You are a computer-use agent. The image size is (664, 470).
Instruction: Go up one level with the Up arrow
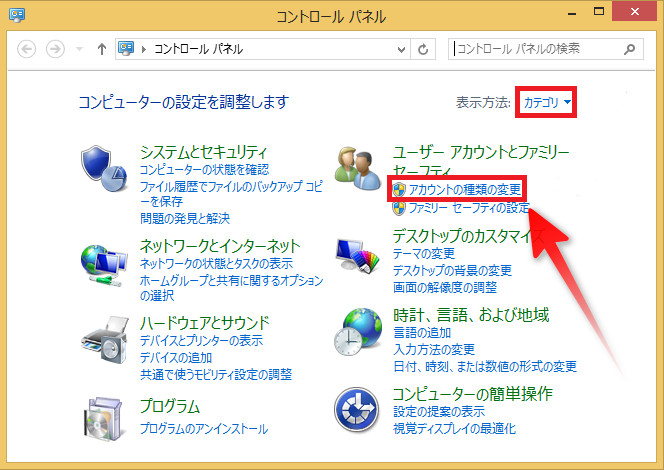(x=102, y=49)
